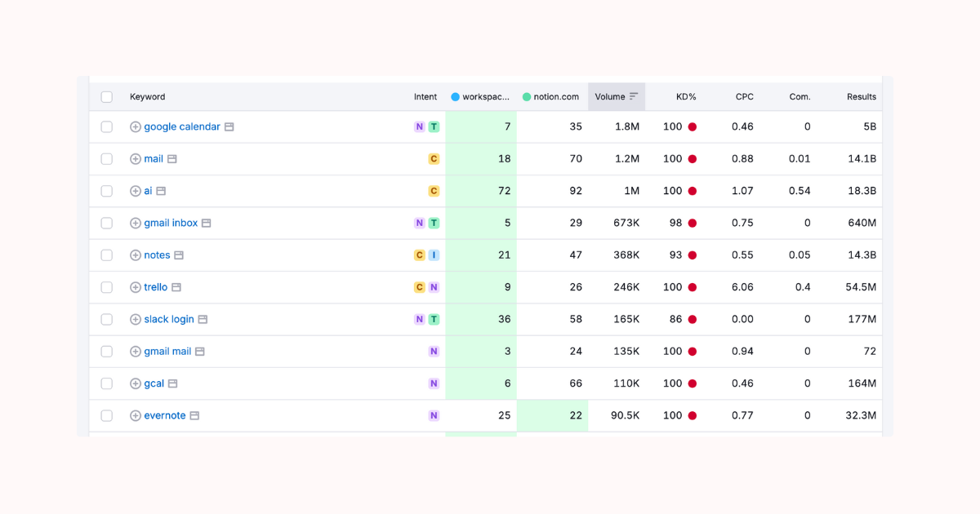Open the google calendar keyword link
Image resolution: width=980 pixels, height=514 pixels.
coord(182,127)
